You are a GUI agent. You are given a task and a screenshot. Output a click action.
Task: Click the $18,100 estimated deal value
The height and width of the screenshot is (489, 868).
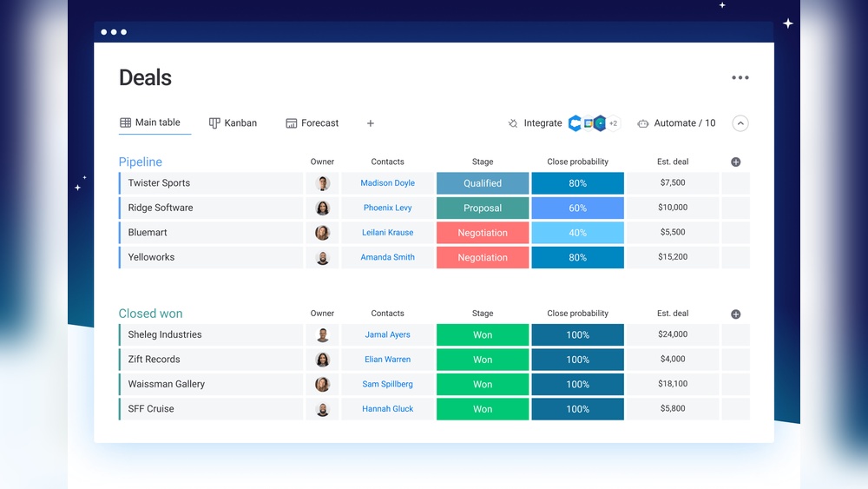point(673,384)
